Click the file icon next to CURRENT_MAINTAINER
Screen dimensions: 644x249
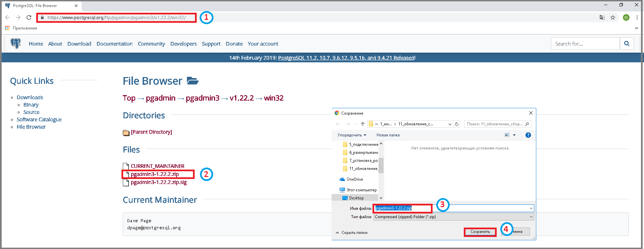pyautogui.click(x=126, y=166)
